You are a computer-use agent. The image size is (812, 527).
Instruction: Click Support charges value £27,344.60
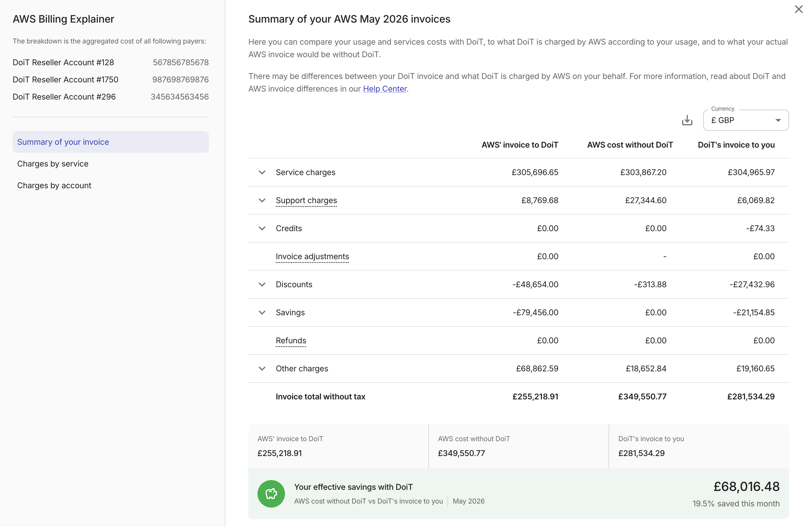[x=645, y=200]
